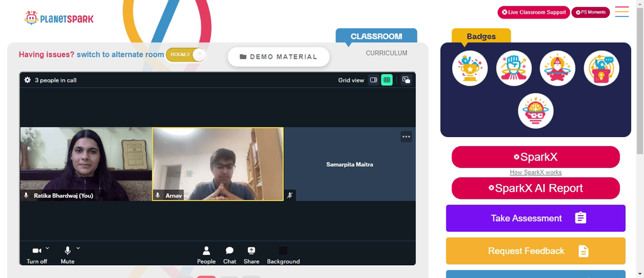Viewport: 644px width, 278px height.
Task: Open the picture-in-picture pop-out icon
Action: 406,80
